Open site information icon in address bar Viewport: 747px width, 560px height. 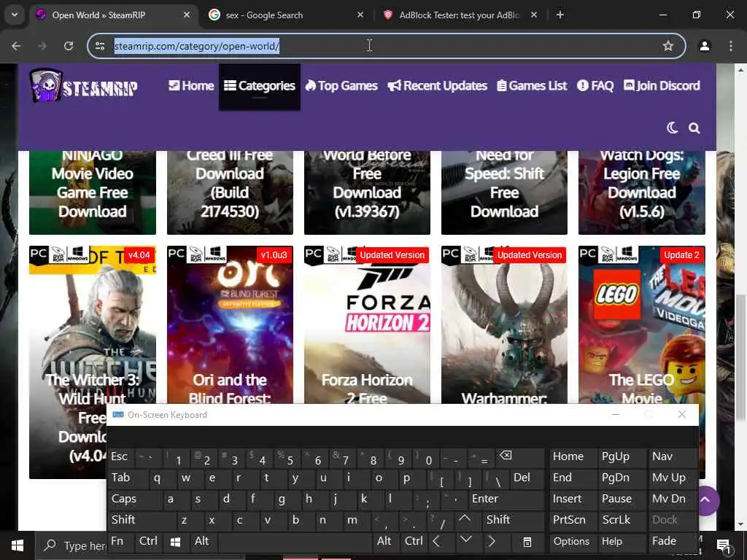point(100,46)
